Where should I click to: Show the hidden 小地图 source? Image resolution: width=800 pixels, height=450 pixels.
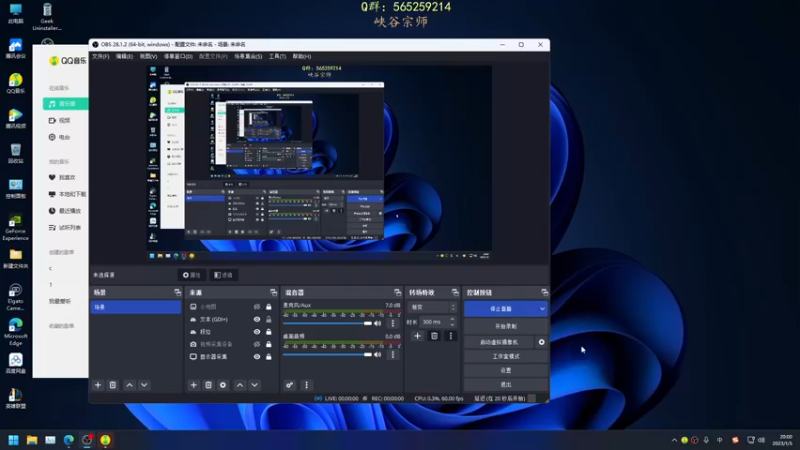pos(257,307)
